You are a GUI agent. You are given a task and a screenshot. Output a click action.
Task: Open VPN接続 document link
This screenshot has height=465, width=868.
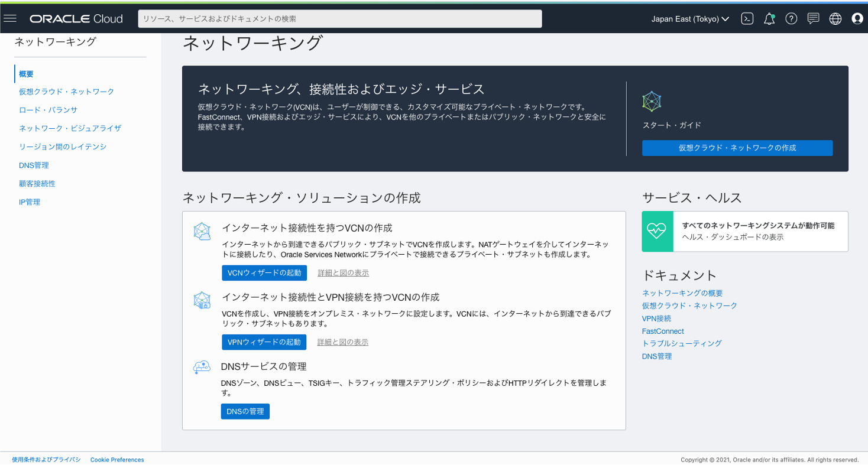tap(656, 318)
